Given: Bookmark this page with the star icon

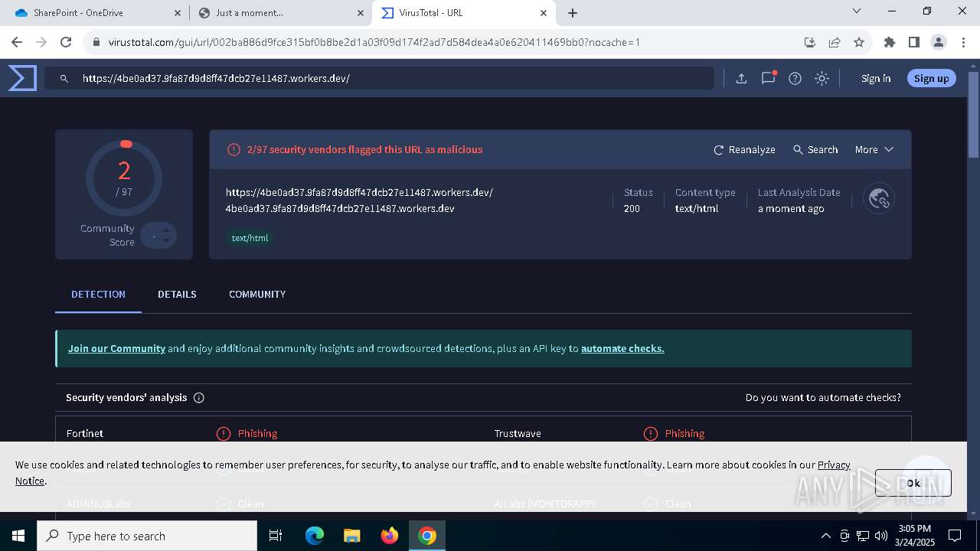Looking at the screenshot, I should click(x=859, y=42).
